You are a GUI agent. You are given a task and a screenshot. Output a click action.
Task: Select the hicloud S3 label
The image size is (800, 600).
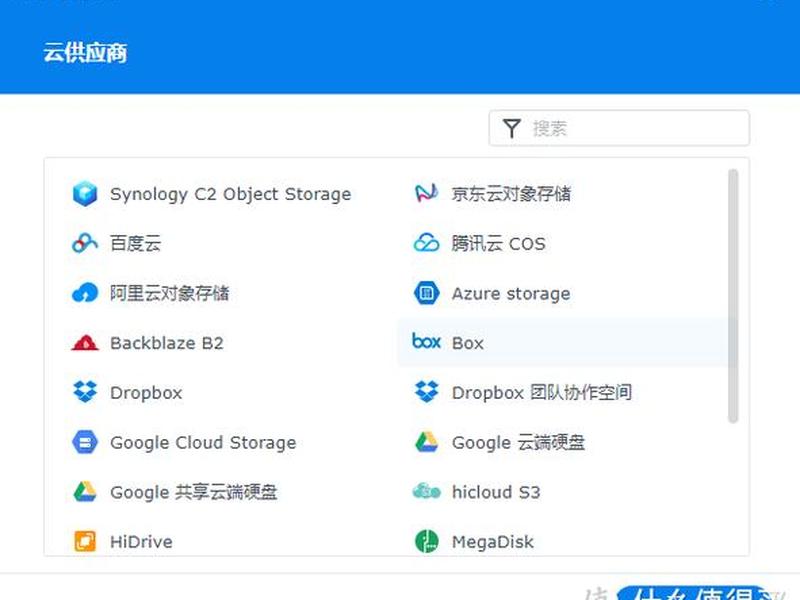[x=496, y=492]
